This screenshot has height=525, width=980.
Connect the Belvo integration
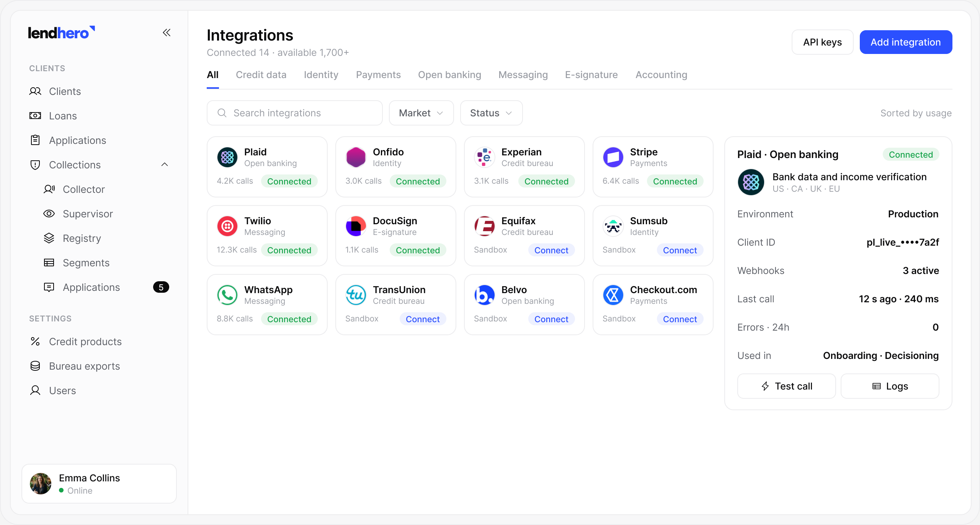[x=551, y=319]
